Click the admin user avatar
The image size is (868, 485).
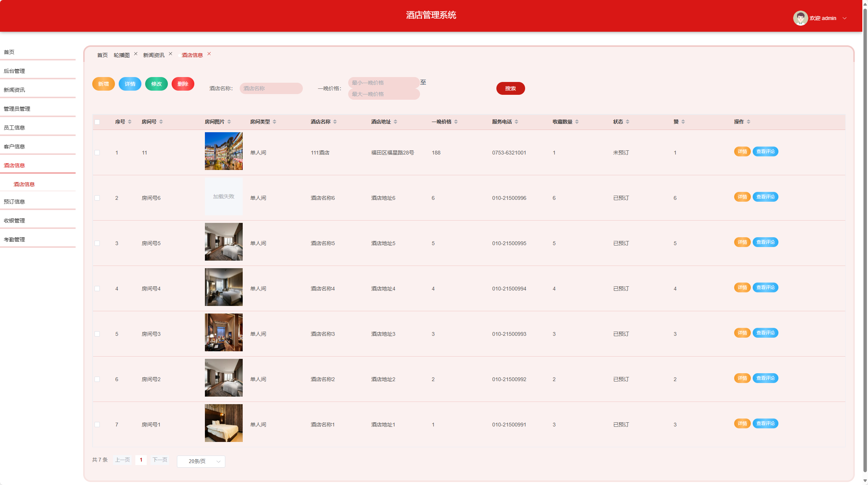(800, 18)
